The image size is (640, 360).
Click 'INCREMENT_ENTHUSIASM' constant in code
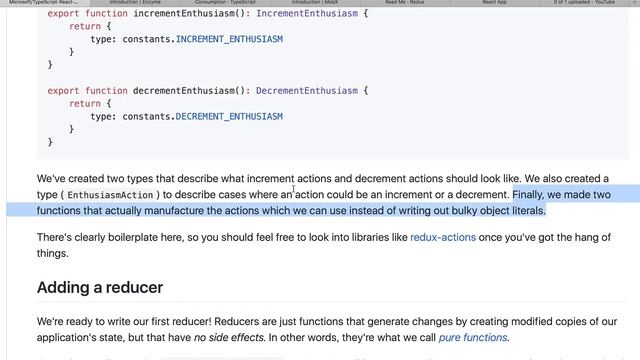pyautogui.click(x=229, y=39)
